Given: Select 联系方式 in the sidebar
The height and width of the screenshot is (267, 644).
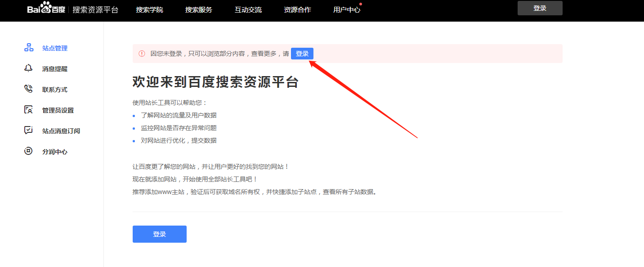Looking at the screenshot, I should tap(55, 90).
